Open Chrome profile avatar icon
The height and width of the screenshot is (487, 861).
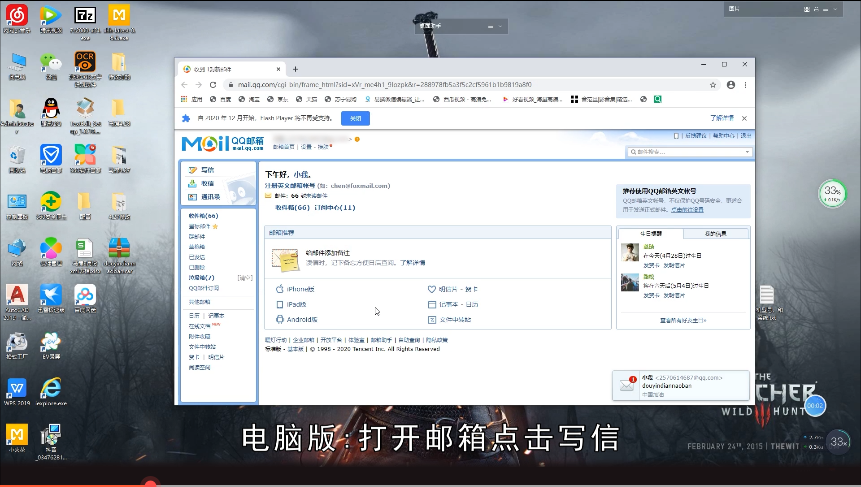click(x=731, y=85)
